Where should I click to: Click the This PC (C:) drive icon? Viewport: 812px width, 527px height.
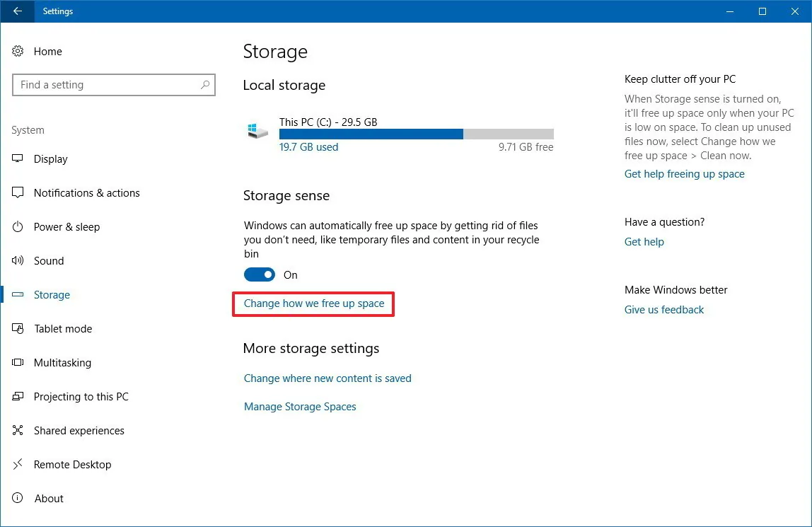pyautogui.click(x=257, y=130)
